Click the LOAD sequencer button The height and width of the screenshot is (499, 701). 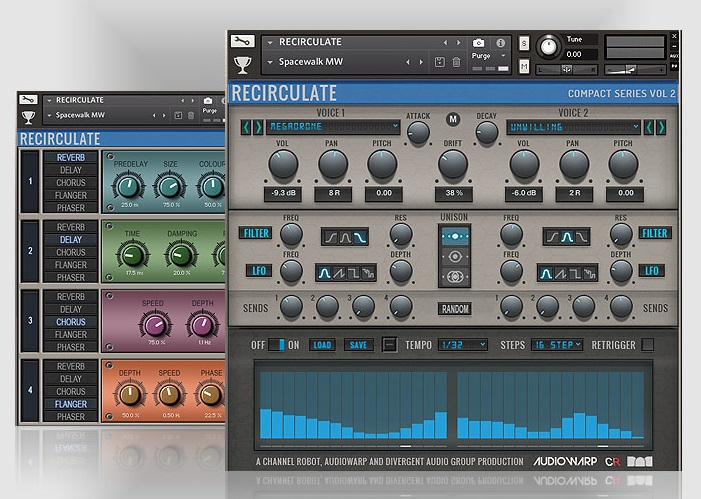[322, 345]
